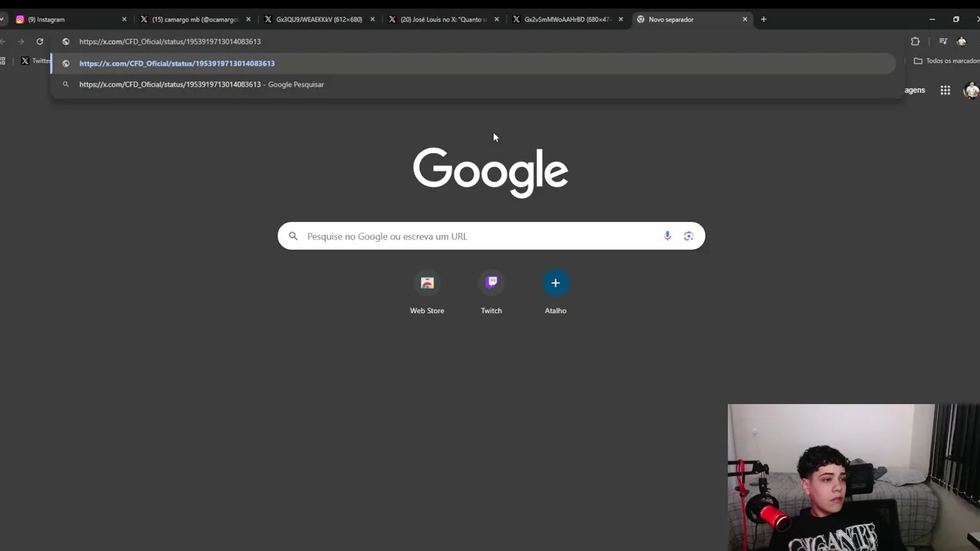Close the Gx2vSmMWoAAHrBD tab
Screen dimensions: 980x551
pyautogui.click(x=620, y=19)
